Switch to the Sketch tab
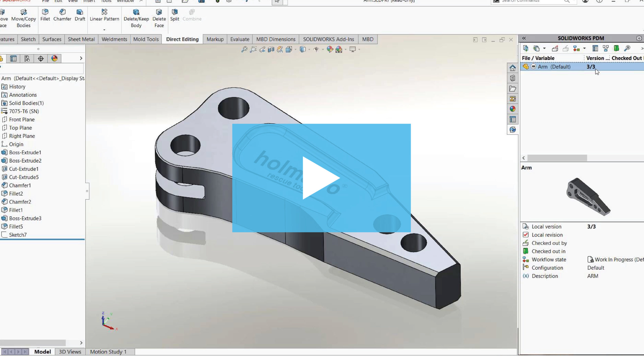 pos(28,39)
